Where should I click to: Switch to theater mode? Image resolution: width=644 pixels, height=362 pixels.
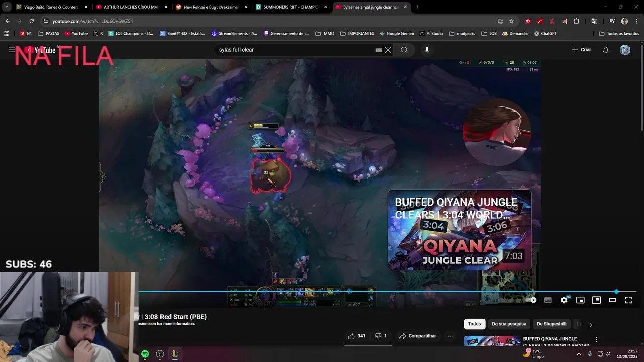(612, 300)
